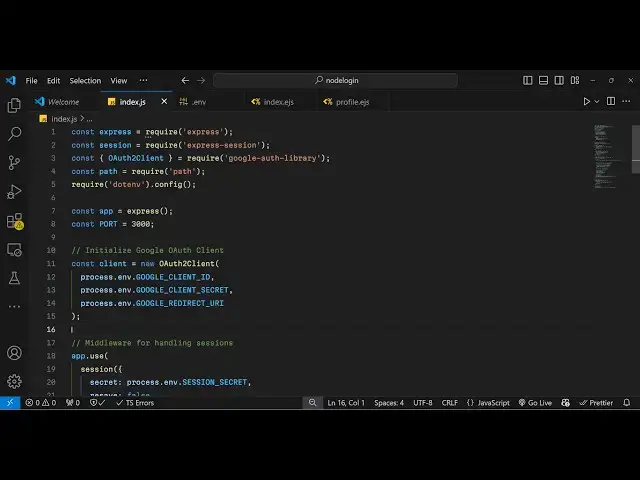Screen dimensions: 640x480
Task: Click Ln 16, Col 1 position indicator
Action: (x=346, y=403)
